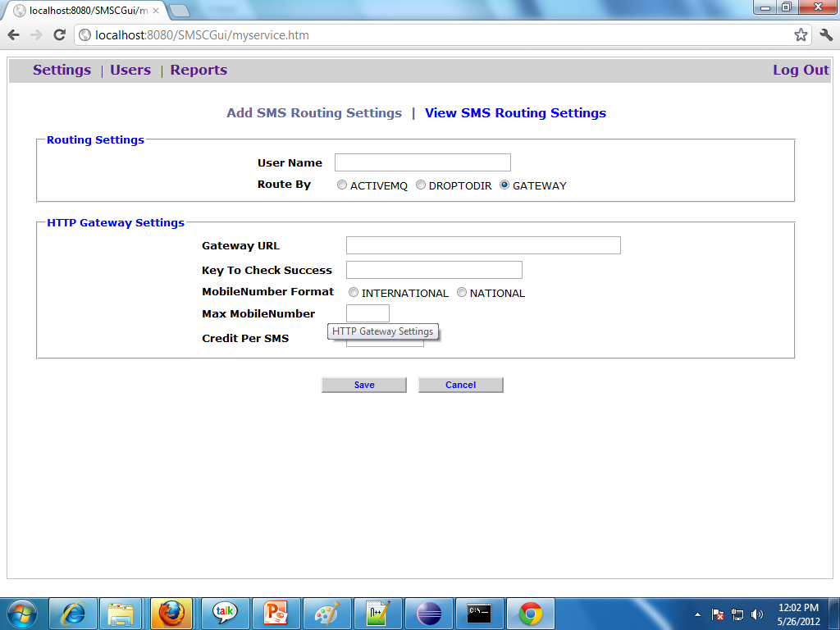This screenshot has height=630, width=840.
Task: Open the Users menu item
Action: (130, 71)
